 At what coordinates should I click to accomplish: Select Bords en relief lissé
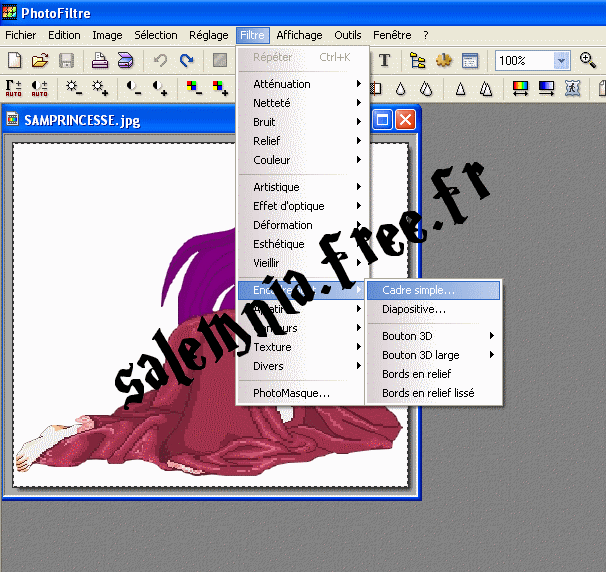click(428, 393)
